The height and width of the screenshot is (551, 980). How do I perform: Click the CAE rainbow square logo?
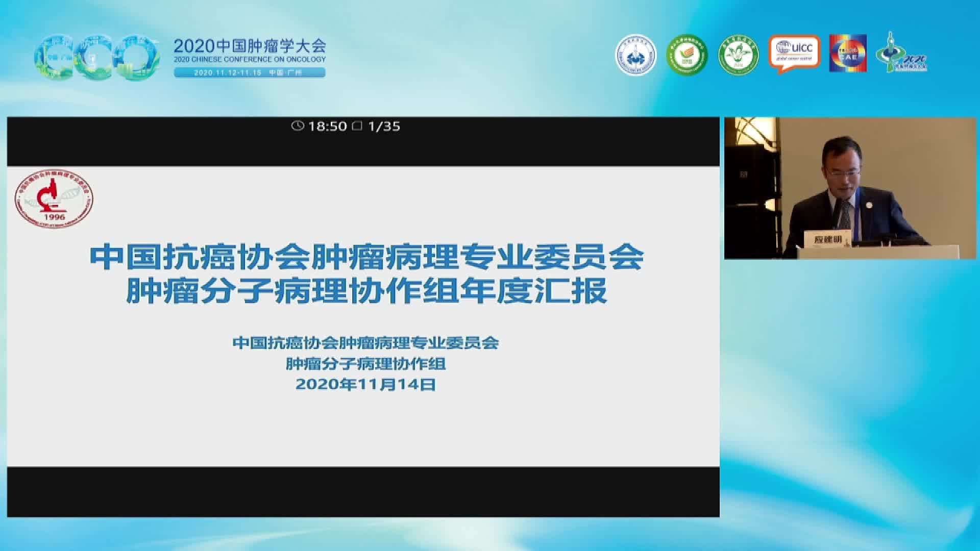848,54
